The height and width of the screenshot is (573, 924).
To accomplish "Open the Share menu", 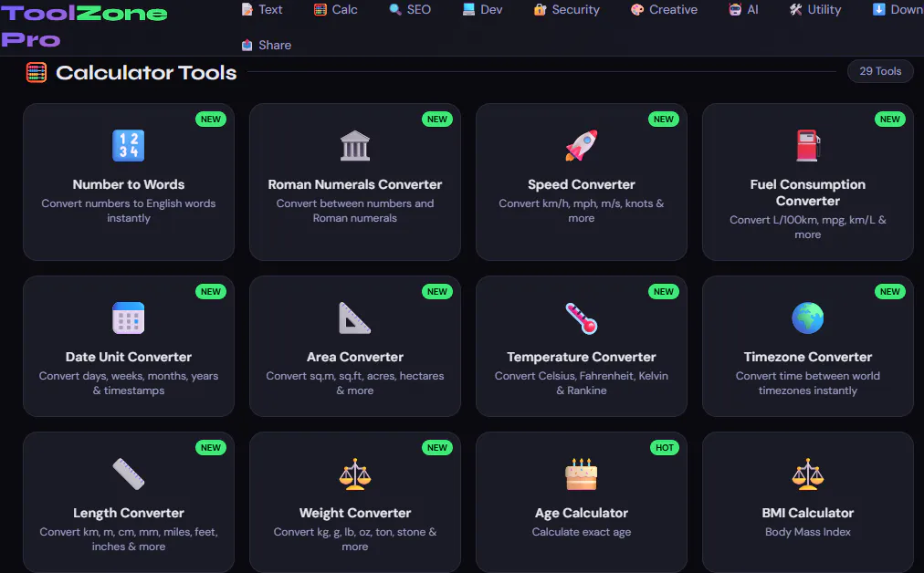I will pyautogui.click(x=267, y=45).
